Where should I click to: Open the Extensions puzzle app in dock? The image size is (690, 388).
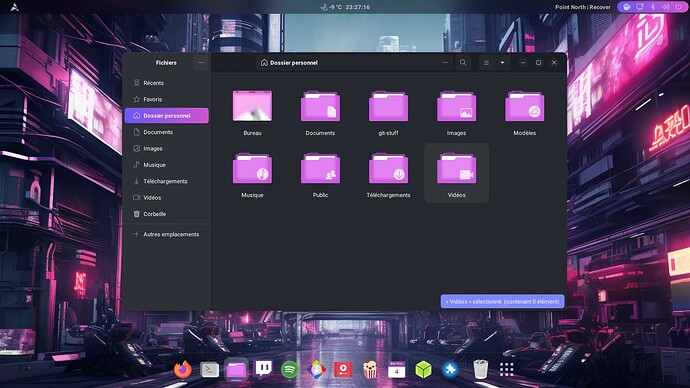450,370
